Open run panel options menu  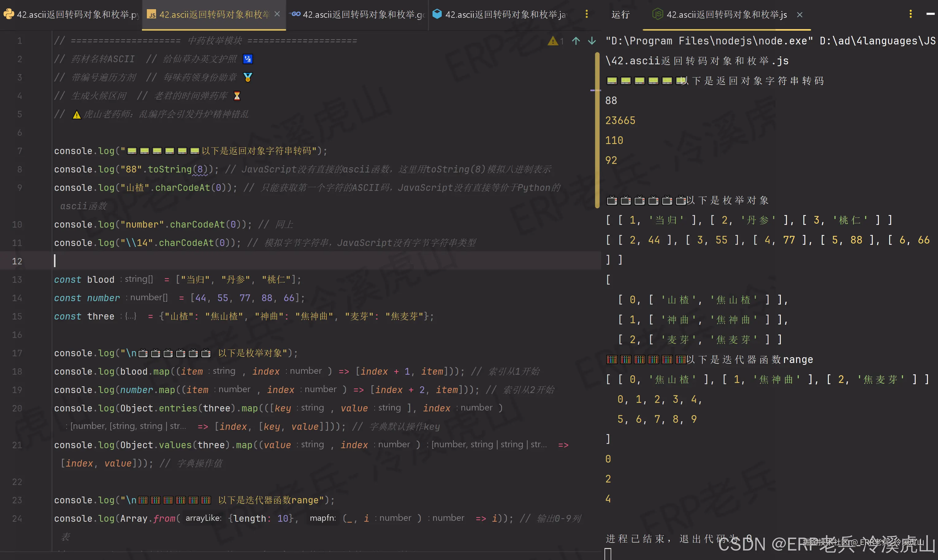pyautogui.click(x=910, y=14)
